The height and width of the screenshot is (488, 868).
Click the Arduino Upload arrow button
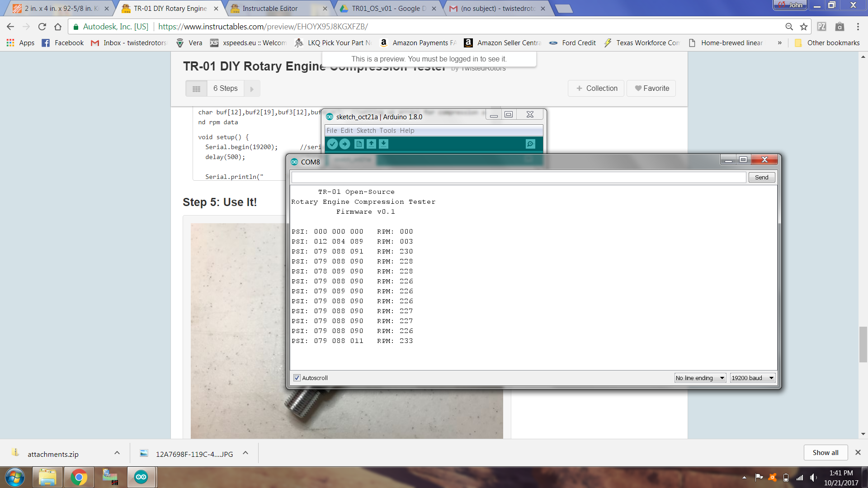[x=344, y=144]
